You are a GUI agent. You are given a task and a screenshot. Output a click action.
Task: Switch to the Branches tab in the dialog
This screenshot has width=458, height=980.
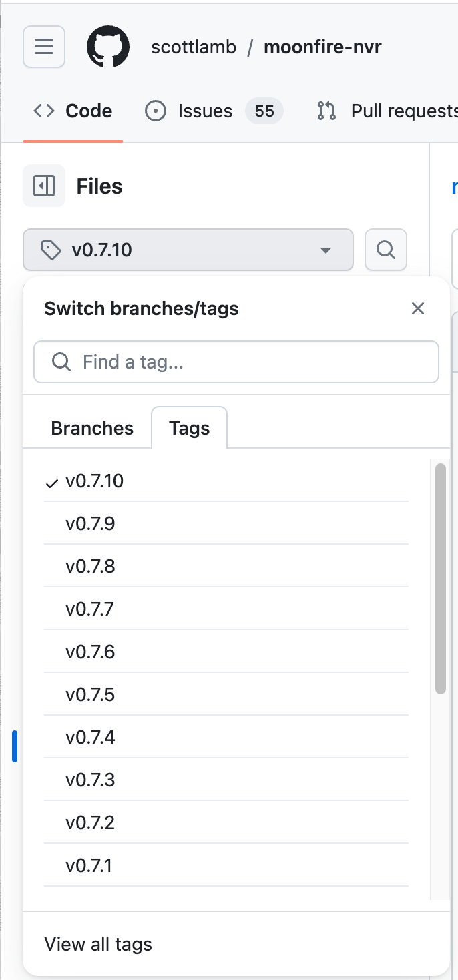click(x=92, y=428)
